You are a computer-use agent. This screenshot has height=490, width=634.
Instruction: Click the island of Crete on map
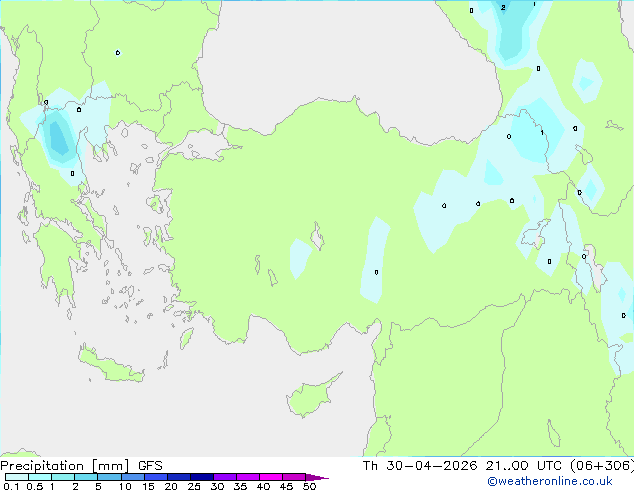coord(110,363)
